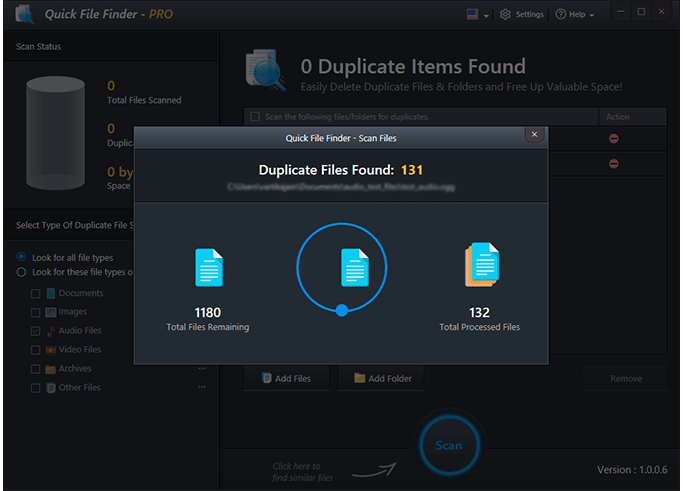The height and width of the screenshot is (491, 683).
Task: Expand the Other Files options ellipsis
Action: pos(202,388)
